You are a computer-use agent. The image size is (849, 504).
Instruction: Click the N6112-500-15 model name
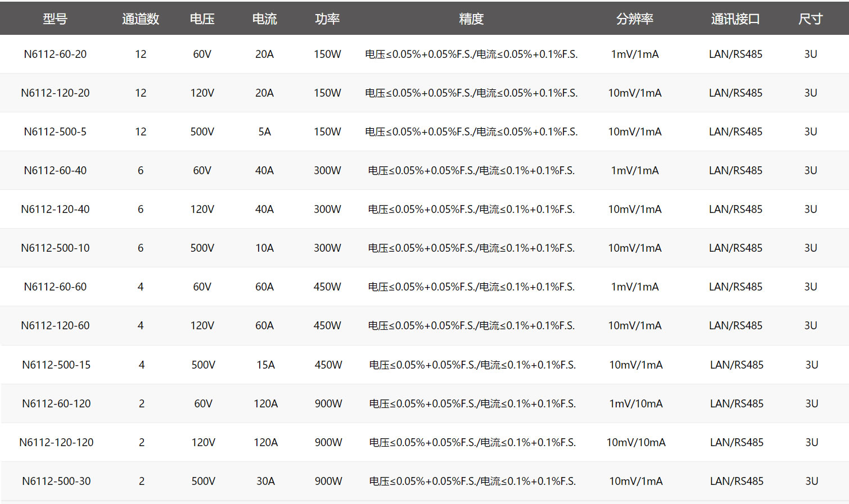[x=56, y=365]
